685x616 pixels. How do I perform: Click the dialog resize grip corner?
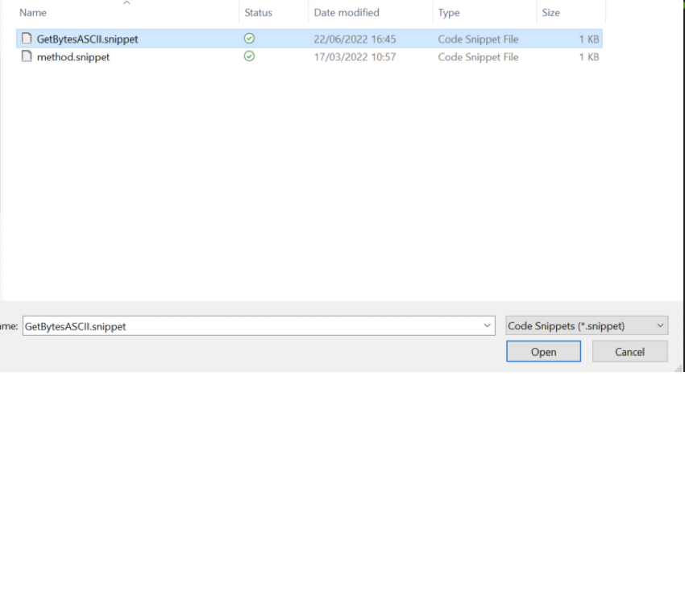click(679, 369)
